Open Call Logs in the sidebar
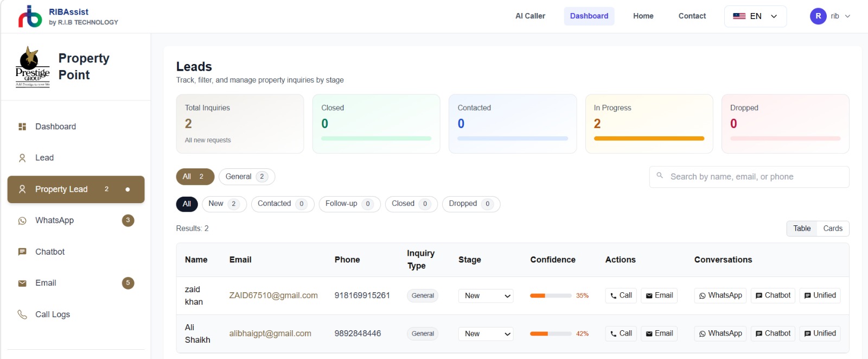The width and height of the screenshot is (868, 359). tap(76, 314)
